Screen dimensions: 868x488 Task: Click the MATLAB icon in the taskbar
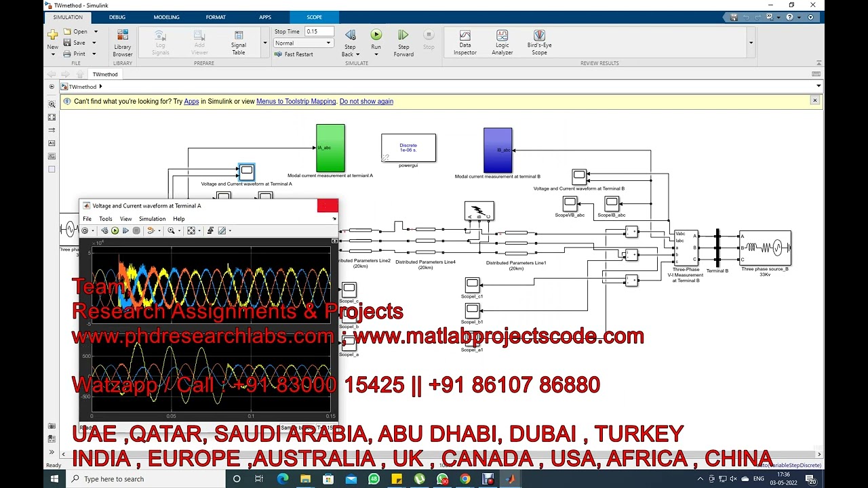[511, 479]
